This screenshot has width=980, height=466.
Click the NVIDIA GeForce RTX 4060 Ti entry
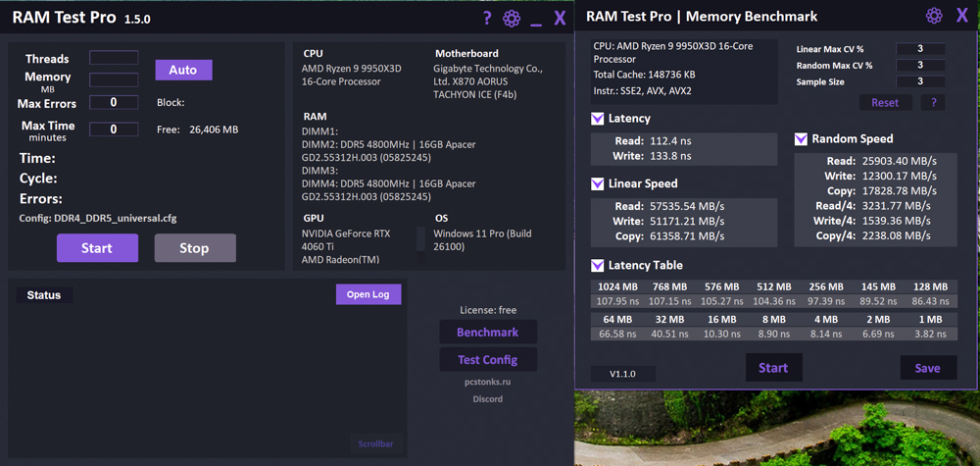(x=346, y=240)
